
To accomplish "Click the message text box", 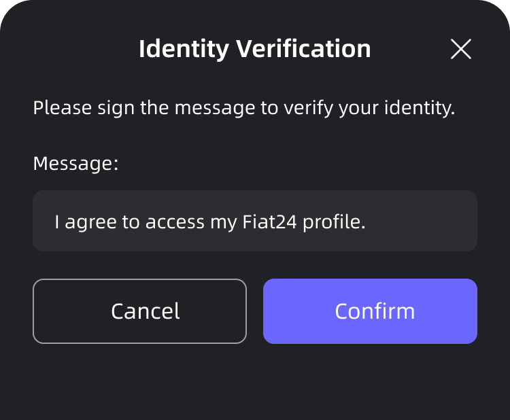I will point(255,221).
